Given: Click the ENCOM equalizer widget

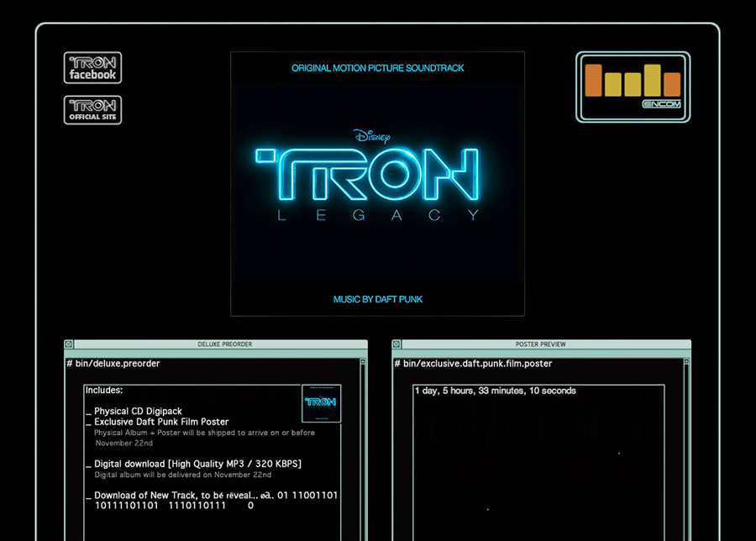Looking at the screenshot, I should pos(633,87).
